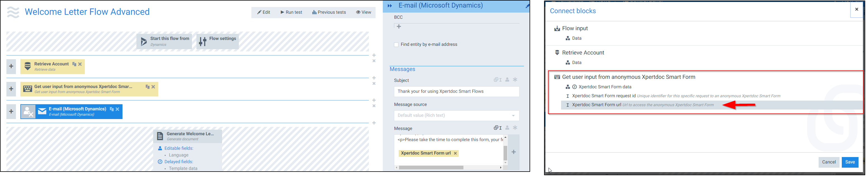Add a BCC recipient
The image size is (868, 178).
tap(399, 26)
